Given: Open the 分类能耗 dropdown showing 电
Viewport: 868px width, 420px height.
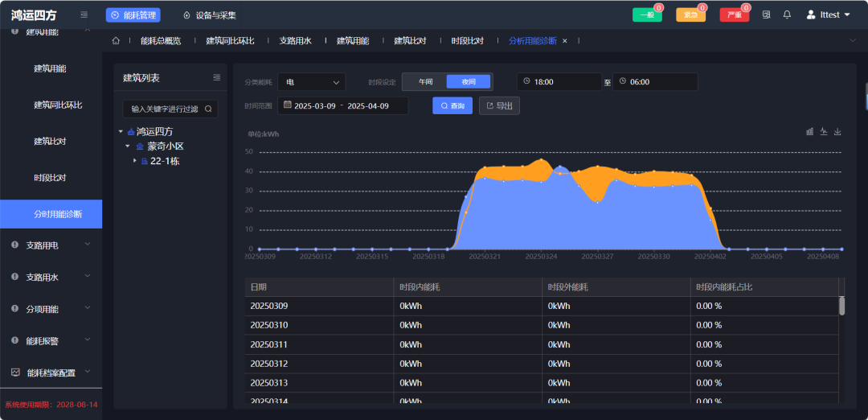Looking at the screenshot, I should tap(312, 82).
